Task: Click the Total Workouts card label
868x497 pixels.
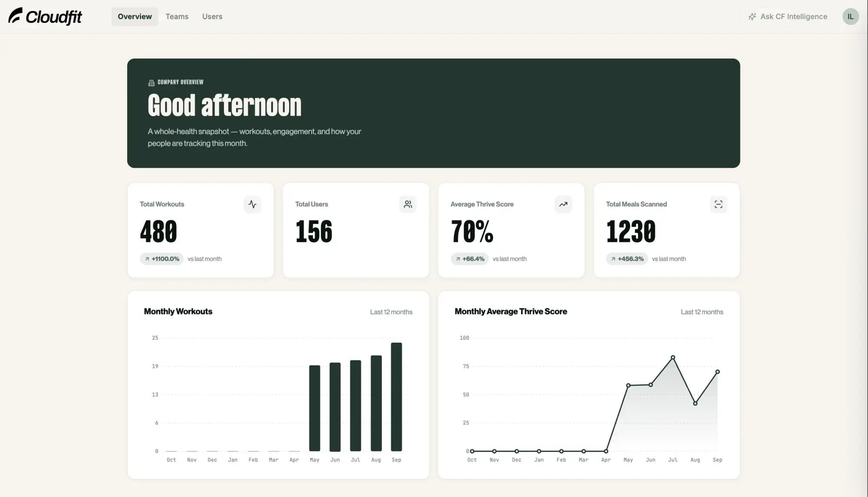Action: (162, 204)
